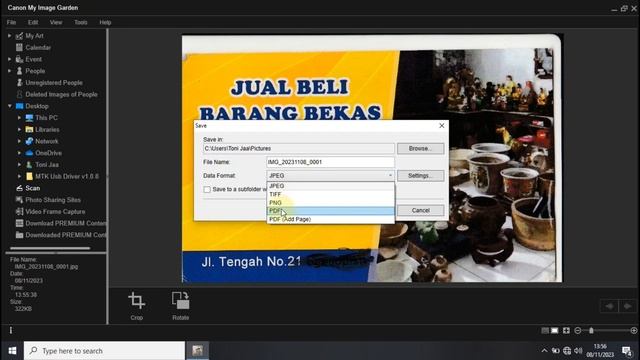
Task: Click the File Name input field
Action: (330, 162)
